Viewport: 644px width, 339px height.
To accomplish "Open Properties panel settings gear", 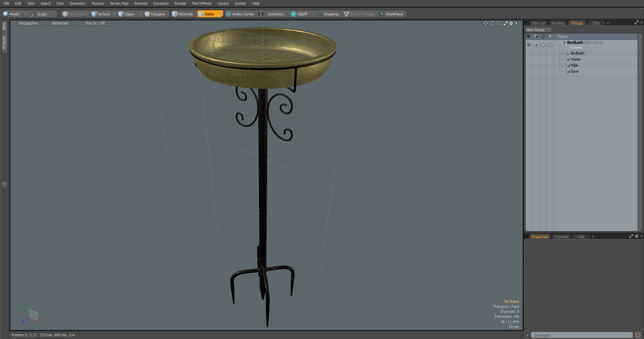I will [637, 236].
